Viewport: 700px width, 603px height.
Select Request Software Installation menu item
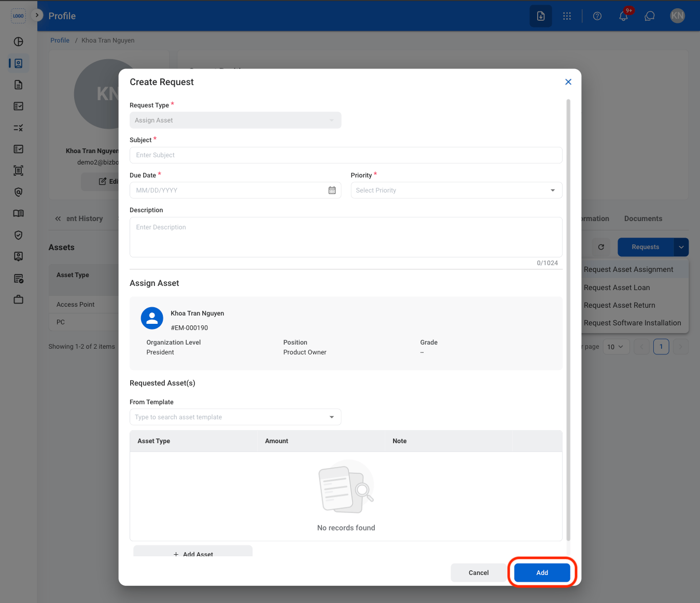(632, 323)
